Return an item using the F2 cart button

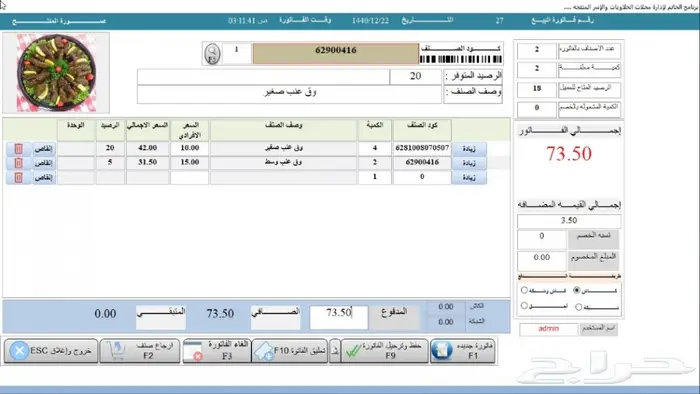[140, 351]
